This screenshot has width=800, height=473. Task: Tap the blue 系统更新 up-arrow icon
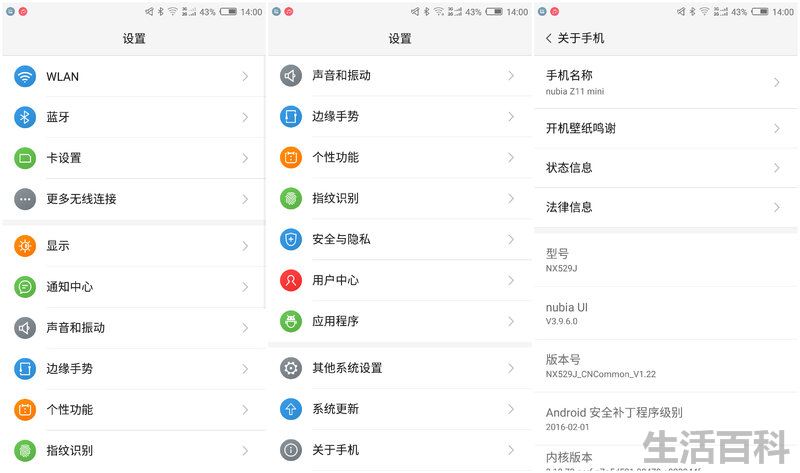point(291,409)
